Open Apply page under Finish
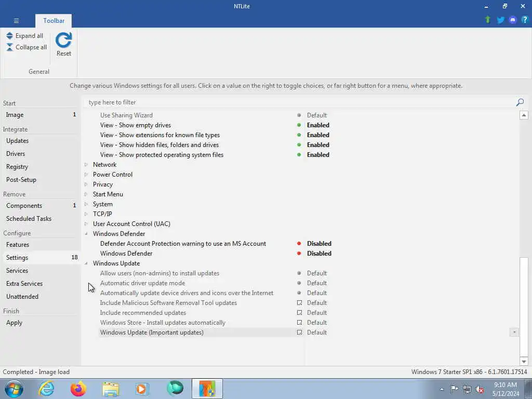532x399 pixels. coord(41,322)
